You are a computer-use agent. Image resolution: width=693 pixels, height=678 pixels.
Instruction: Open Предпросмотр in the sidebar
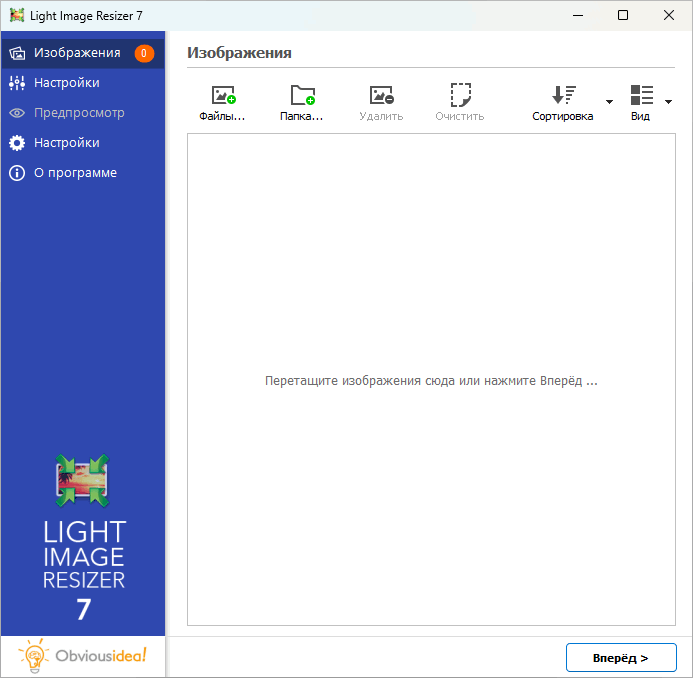click(83, 113)
